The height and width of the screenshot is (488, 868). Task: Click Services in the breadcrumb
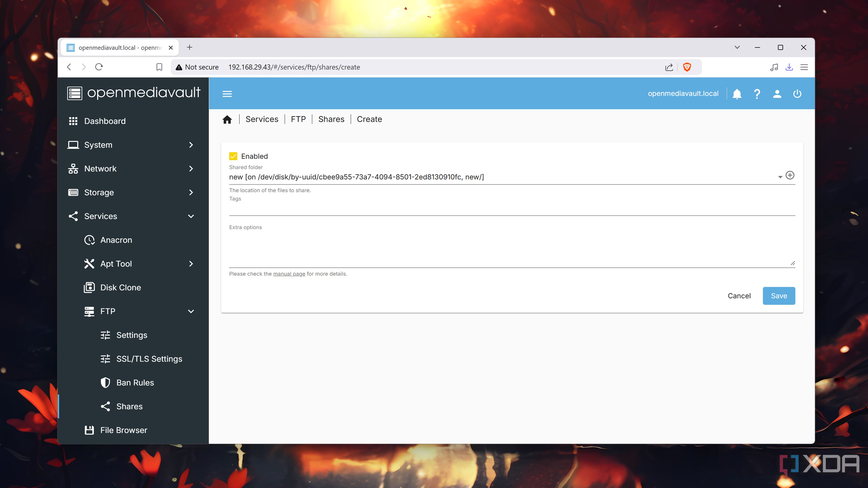coord(262,119)
